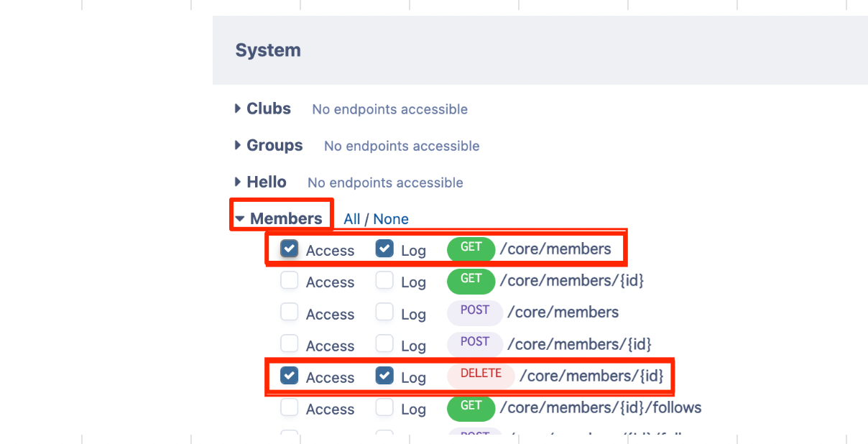The height and width of the screenshot is (444, 868).
Task: Expand the Hello section triangle
Action: coord(238,182)
